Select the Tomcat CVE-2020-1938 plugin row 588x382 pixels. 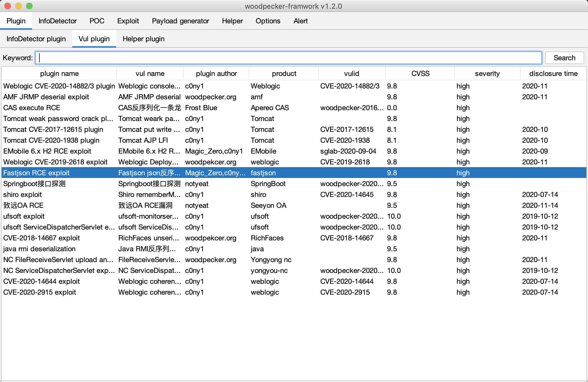pyautogui.click(x=51, y=140)
